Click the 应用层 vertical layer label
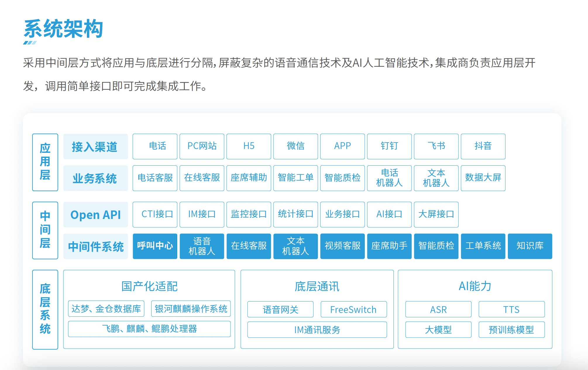 coord(45,162)
